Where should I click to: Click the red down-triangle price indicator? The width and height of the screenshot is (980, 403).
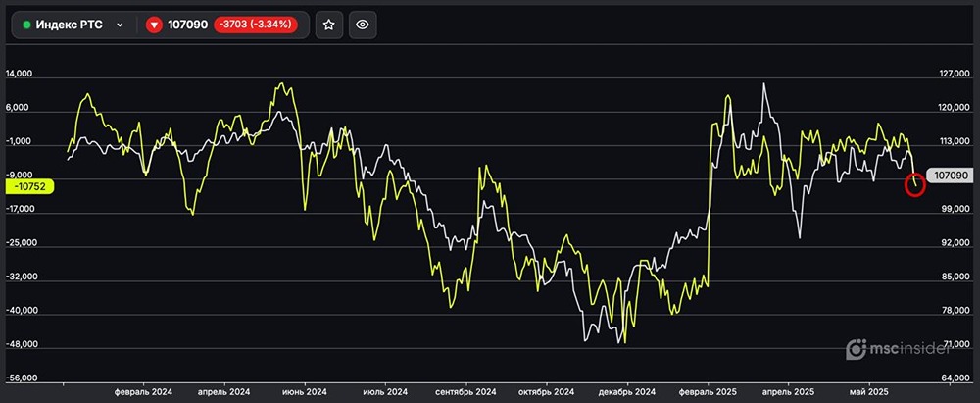tap(154, 25)
